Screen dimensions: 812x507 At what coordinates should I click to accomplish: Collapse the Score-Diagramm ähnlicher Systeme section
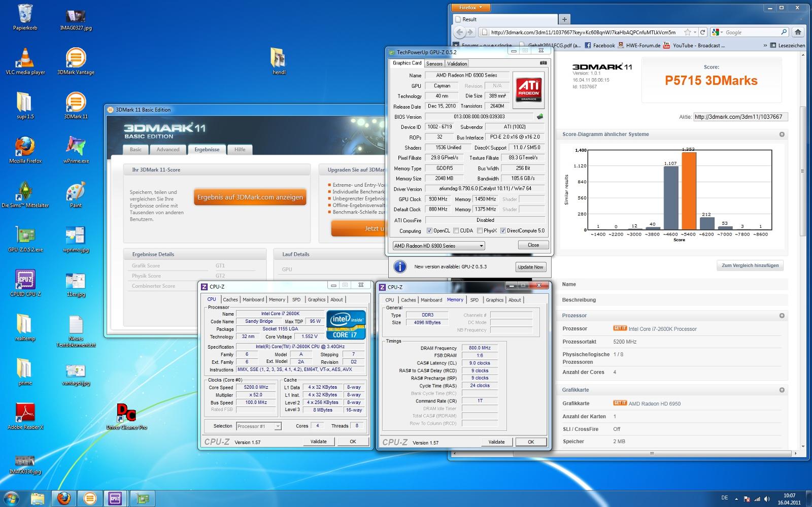click(782, 134)
